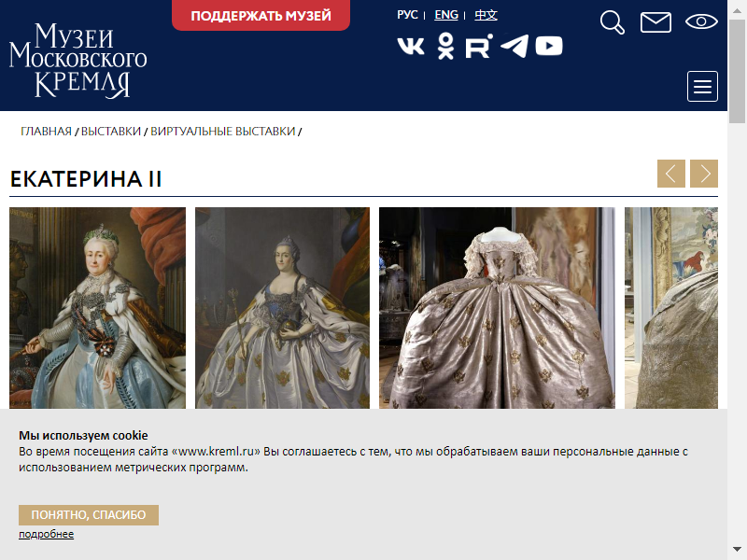Click the Поддержать музей button
Image resolution: width=747 pixels, height=560 pixels.
[261, 15]
